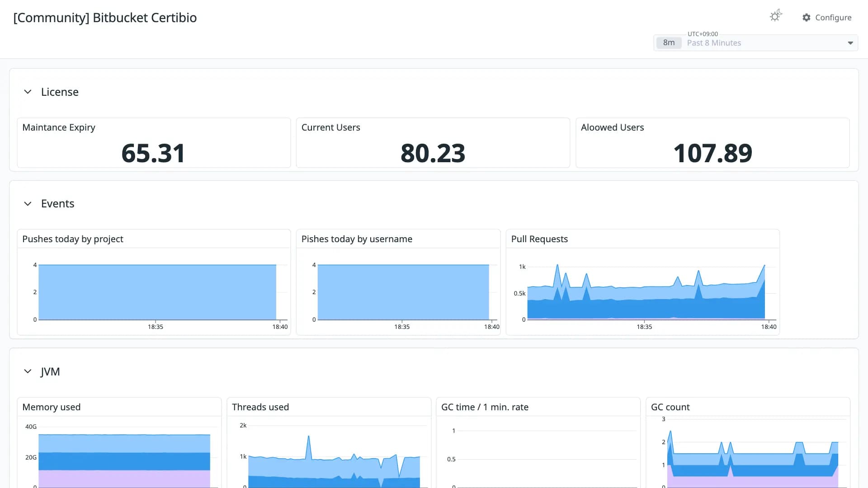Click the Pull Requests area chart
This screenshot has height=488, width=868.
(x=646, y=292)
